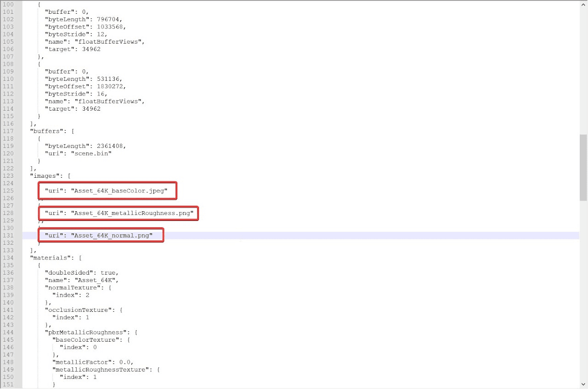The image size is (588, 389).
Task: Select the highlighted Asset_64K_baseColor.jpeg uri
Action: point(107,191)
